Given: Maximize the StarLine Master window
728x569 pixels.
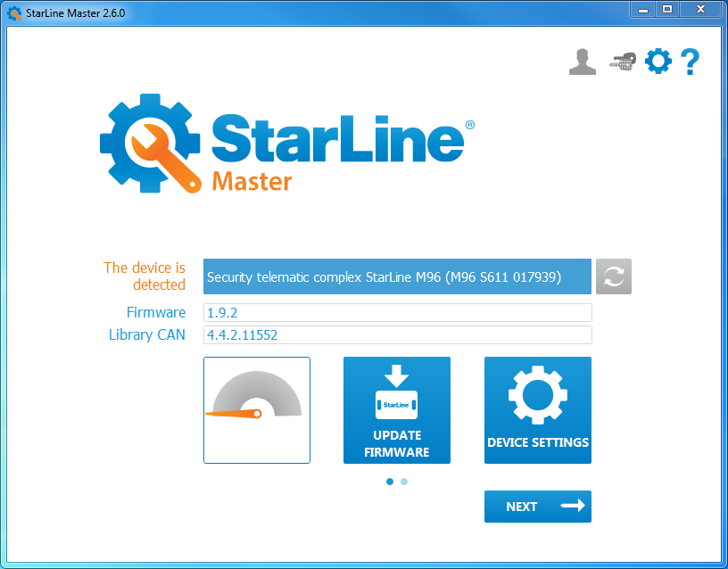Looking at the screenshot, I should 666,10.
